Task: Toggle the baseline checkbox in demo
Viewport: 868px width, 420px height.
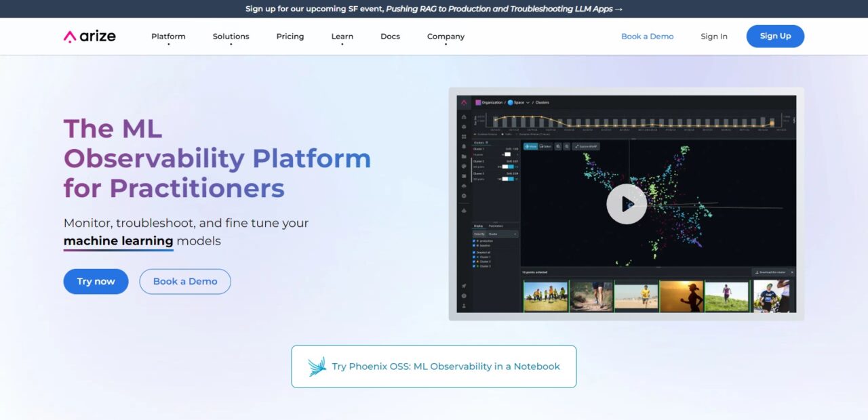Action: 474,245
